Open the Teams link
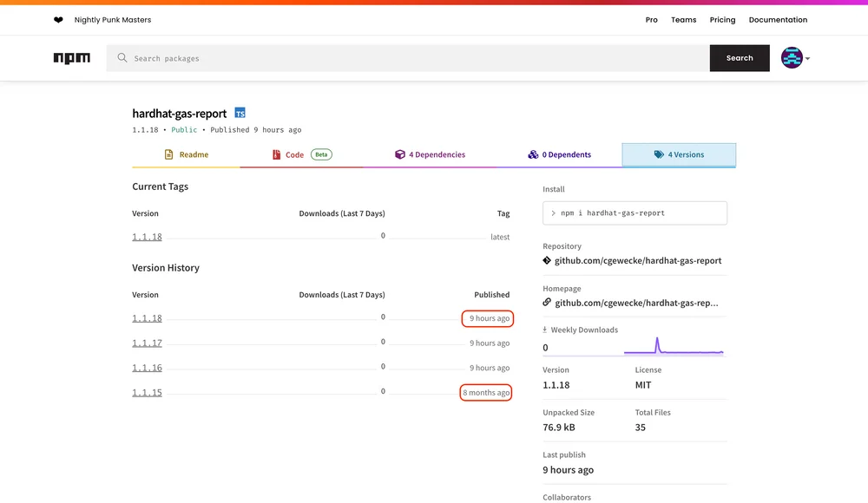This screenshot has width=868, height=503. click(684, 20)
